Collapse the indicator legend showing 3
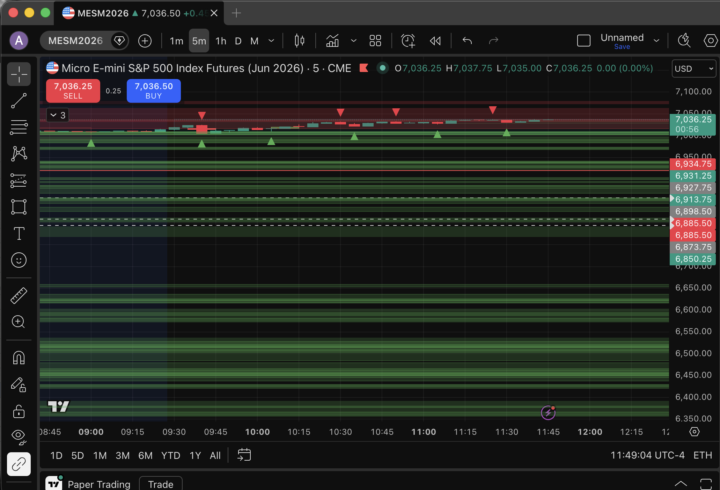The width and height of the screenshot is (720, 490). [x=58, y=115]
